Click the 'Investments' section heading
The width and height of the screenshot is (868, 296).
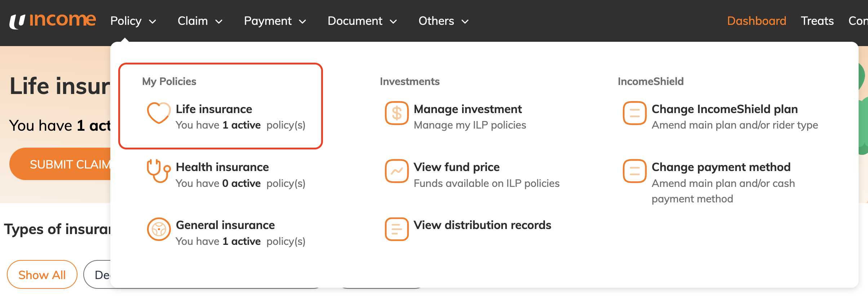click(410, 81)
